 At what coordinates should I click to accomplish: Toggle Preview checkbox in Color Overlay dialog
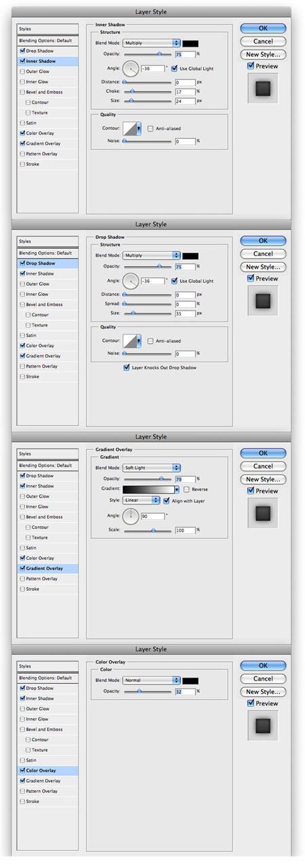[x=251, y=703]
